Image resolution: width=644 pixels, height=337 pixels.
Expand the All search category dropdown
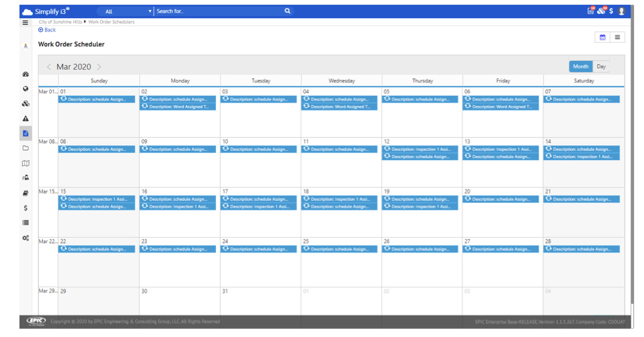click(x=127, y=11)
